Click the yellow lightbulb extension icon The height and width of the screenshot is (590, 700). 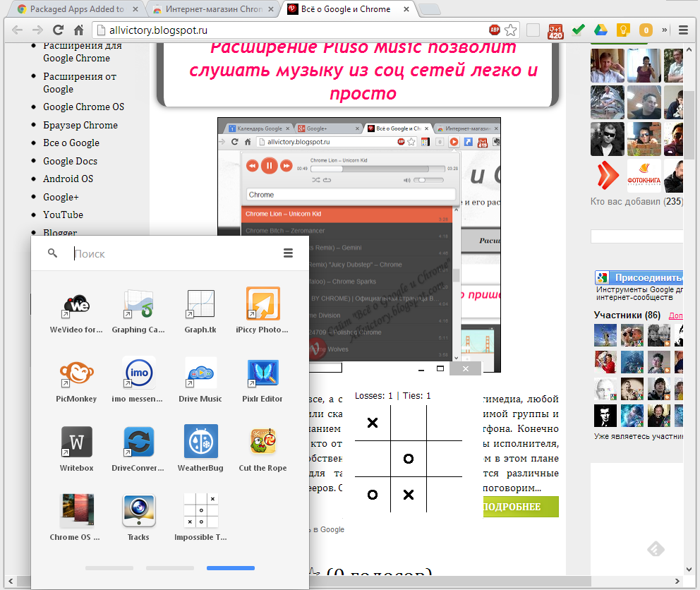point(623,30)
